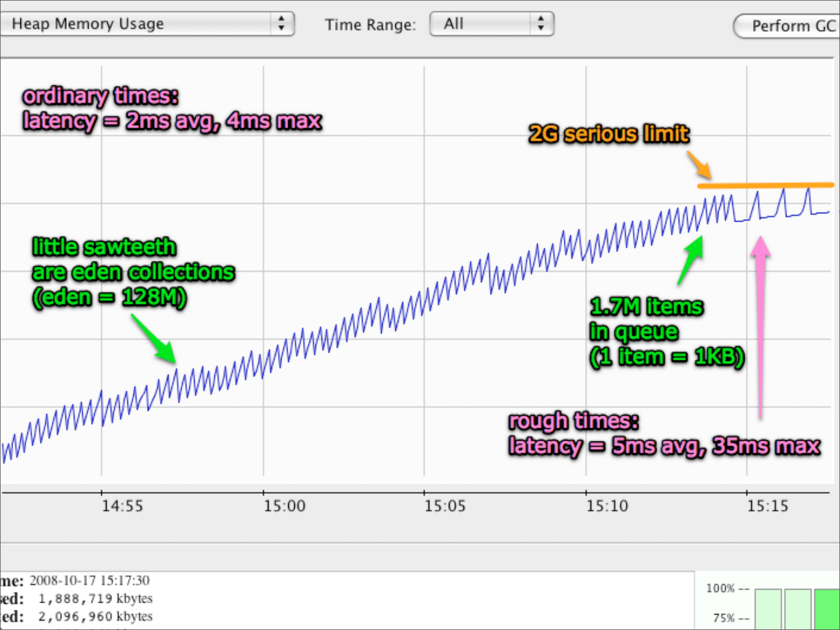This screenshot has height=630, width=840.
Task: Click the 14:55 time axis label
Action: 122,506
